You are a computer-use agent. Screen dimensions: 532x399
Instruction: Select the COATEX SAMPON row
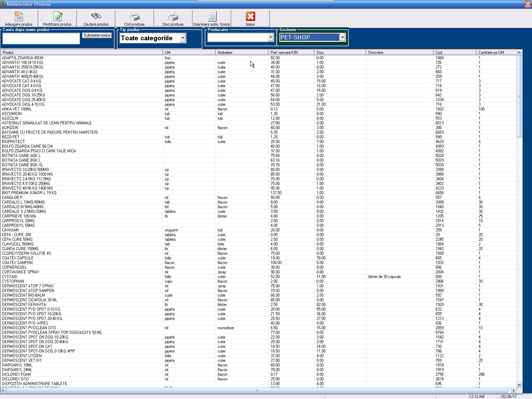click(258, 263)
